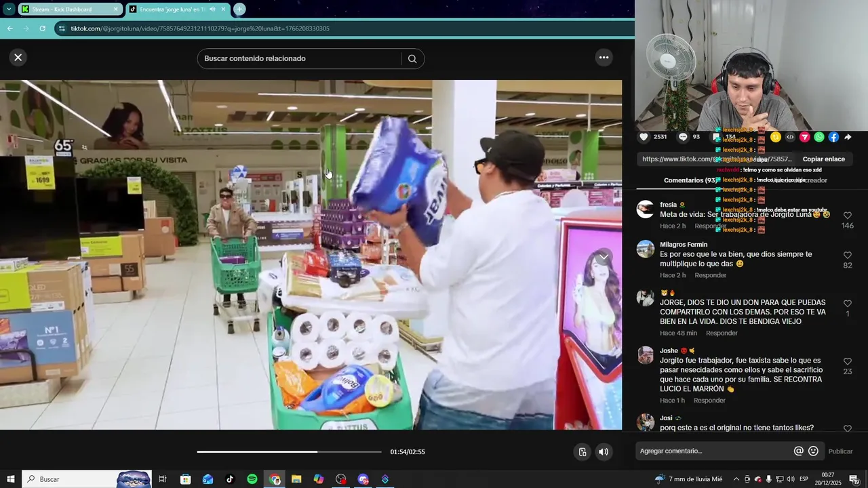
Task: Click the 'Publicar' button
Action: tap(840, 451)
